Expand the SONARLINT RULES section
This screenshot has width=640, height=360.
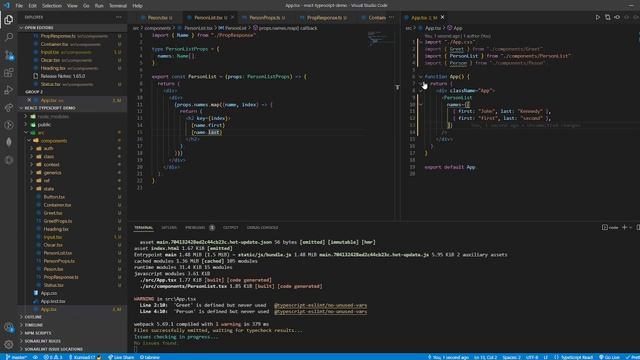point(42,341)
